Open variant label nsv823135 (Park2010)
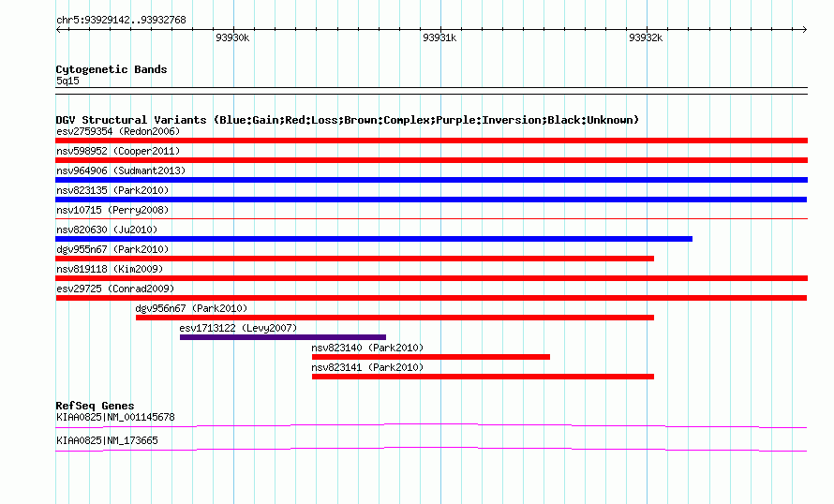The height and width of the screenshot is (504, 834). point(112,190)
